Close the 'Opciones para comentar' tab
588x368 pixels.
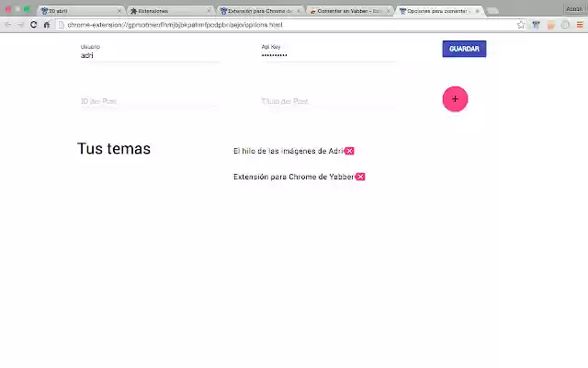click(x=477, y=11)
